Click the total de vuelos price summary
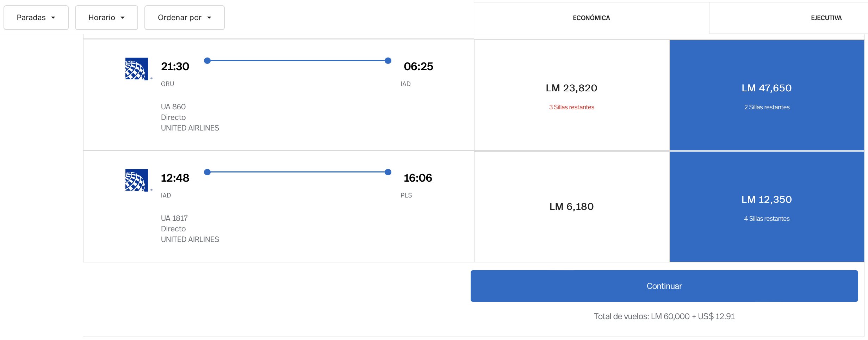 pos(664,316)
